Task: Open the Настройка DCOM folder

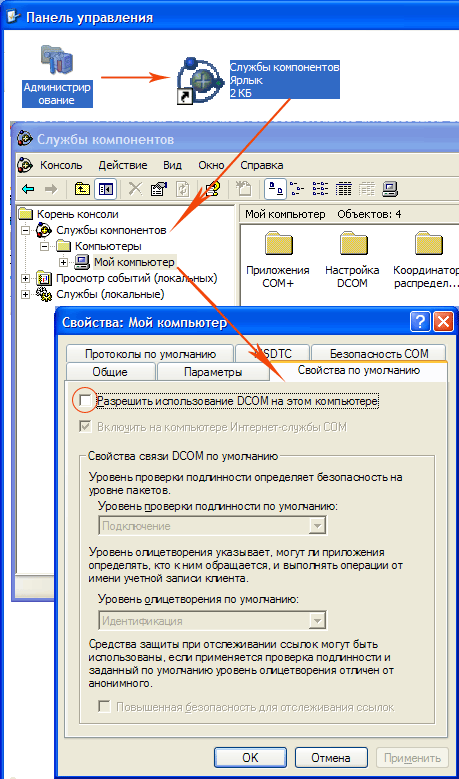Action: click(x=353, y=260)
